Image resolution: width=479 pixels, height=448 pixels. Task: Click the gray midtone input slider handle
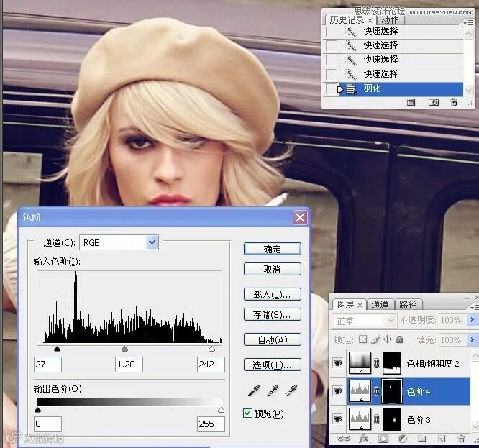(124, 349)
